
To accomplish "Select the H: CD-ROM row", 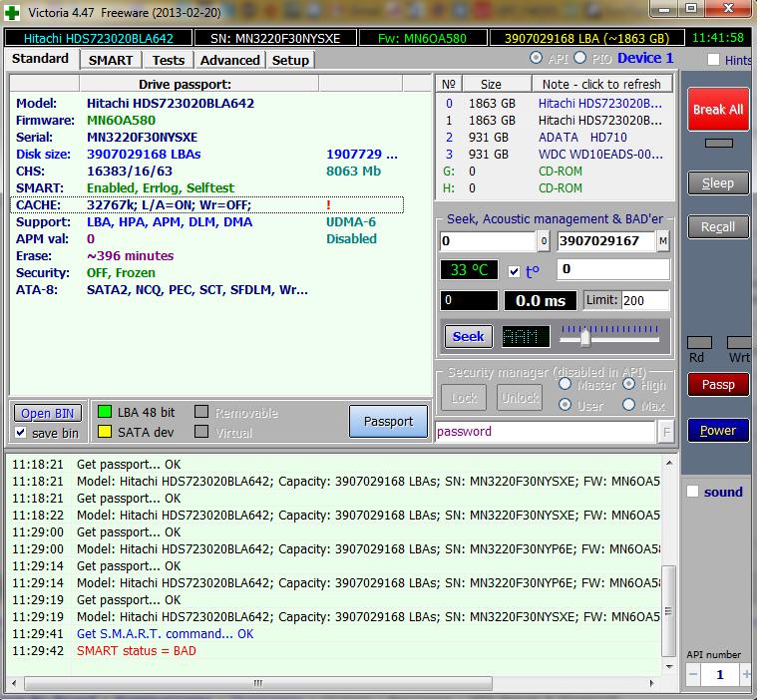I will tap(555, 187).
